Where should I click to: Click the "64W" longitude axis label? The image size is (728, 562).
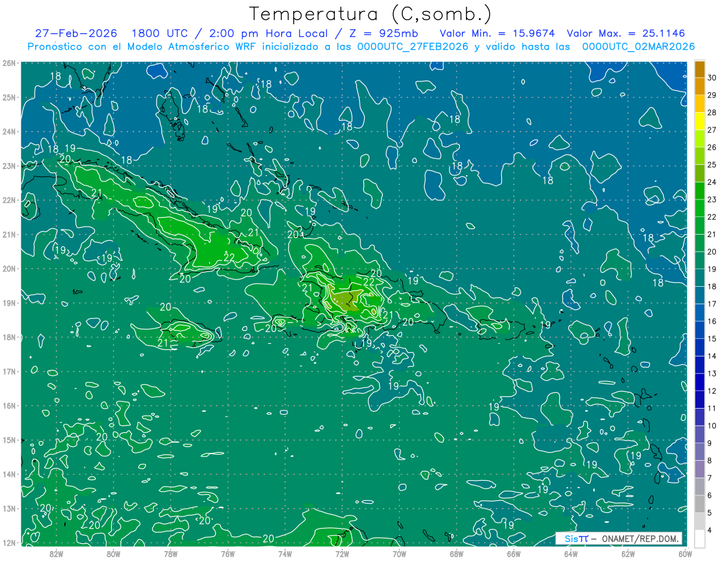(x=570, y=554)
